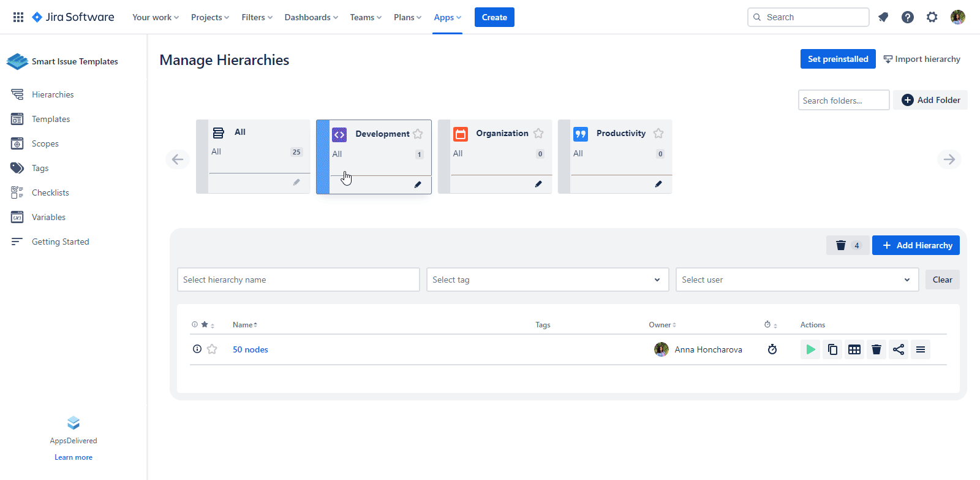
Task: Focus the Search folders input field
Action: (843, 101)
